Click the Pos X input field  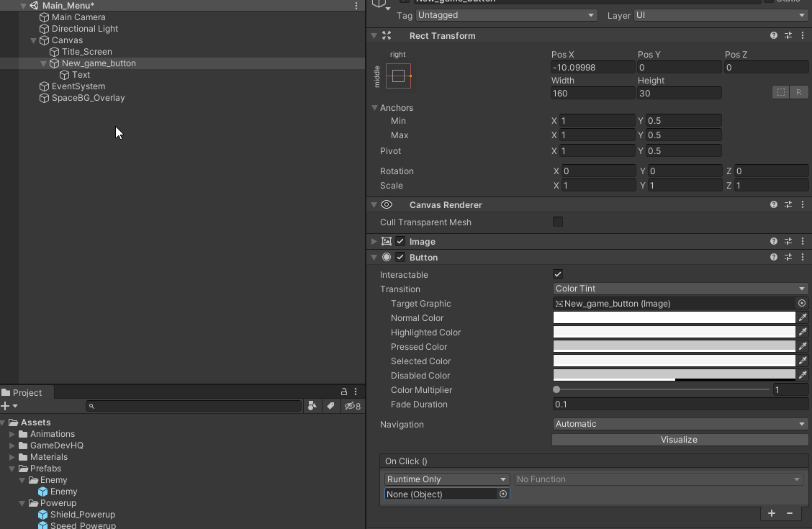pyautogui.click(x=592, y=67)
